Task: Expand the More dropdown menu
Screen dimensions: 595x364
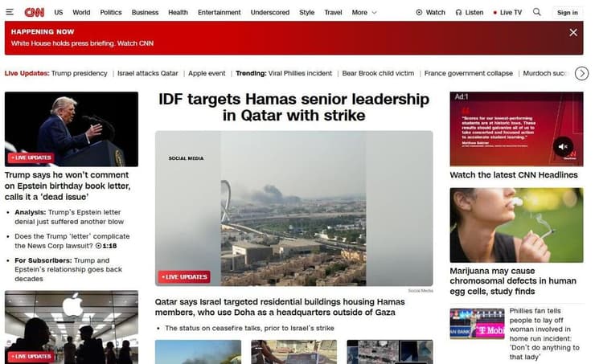Action: click(x=364, y=13)
